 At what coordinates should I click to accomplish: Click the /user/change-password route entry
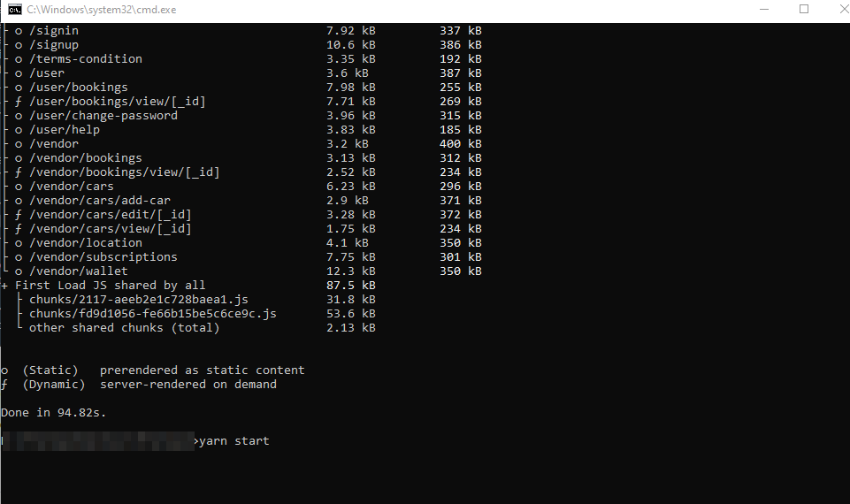pyautogui.click(x=103, y=116)
